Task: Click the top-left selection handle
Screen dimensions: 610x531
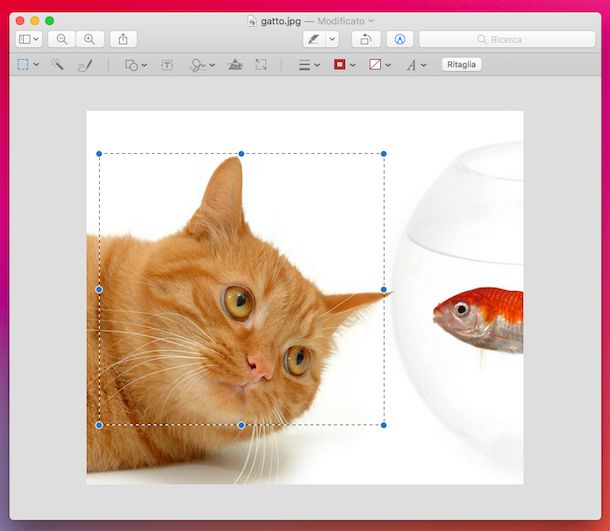Action: pyautogui.click(x=99, y=154)
